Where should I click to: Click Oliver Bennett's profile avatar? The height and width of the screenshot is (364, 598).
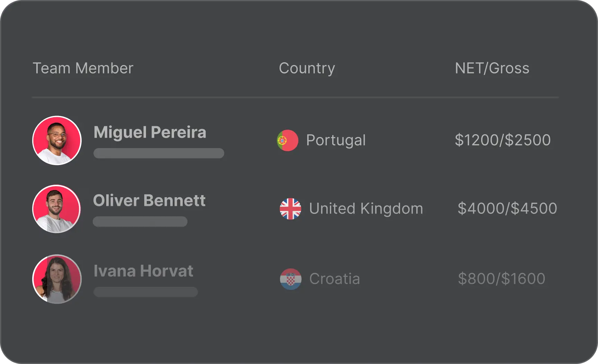pyautogui.click(x=57, y=209)
